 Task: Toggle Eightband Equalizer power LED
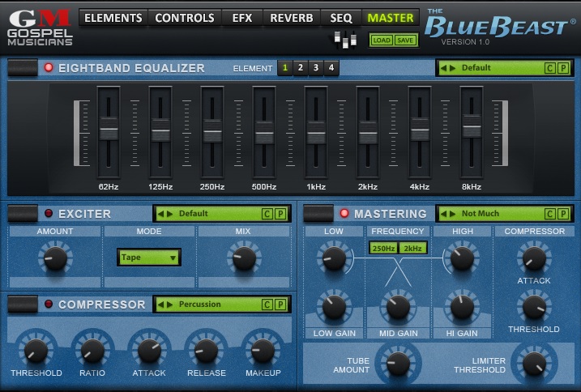(x=49, y=68)
